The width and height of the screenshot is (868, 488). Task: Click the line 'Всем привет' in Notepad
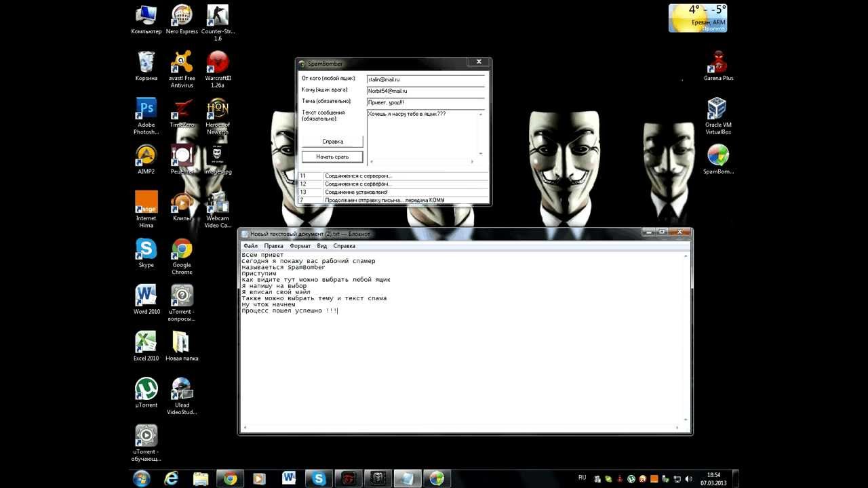pos(262,255)
